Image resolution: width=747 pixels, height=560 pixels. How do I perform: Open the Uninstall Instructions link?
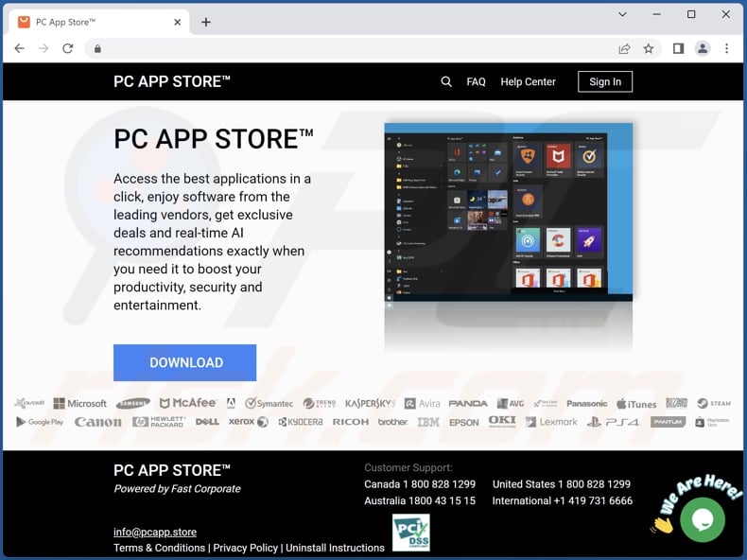(335, 548)
